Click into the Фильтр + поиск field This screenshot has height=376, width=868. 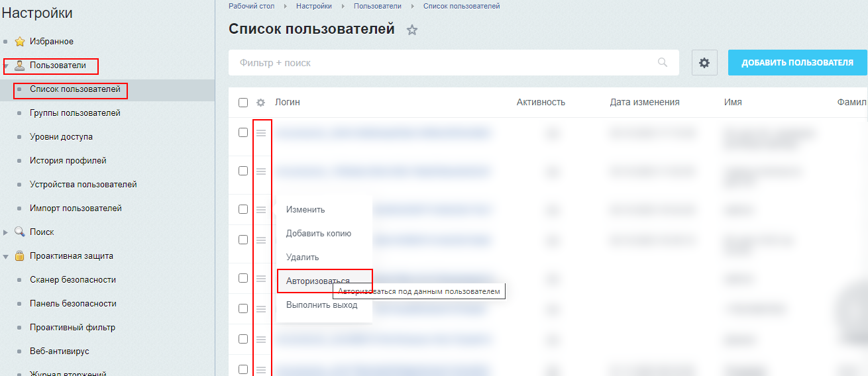[437, 63]
